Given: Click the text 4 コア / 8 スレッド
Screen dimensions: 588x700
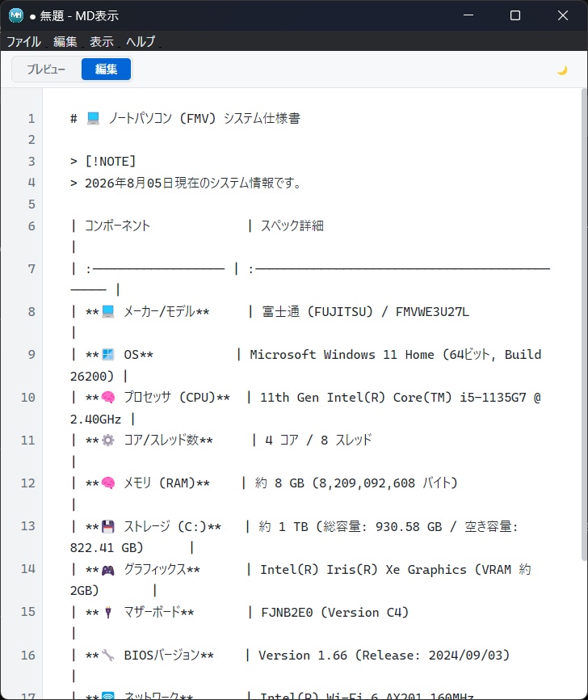Looking at the screenshot, I should point(318,441).
